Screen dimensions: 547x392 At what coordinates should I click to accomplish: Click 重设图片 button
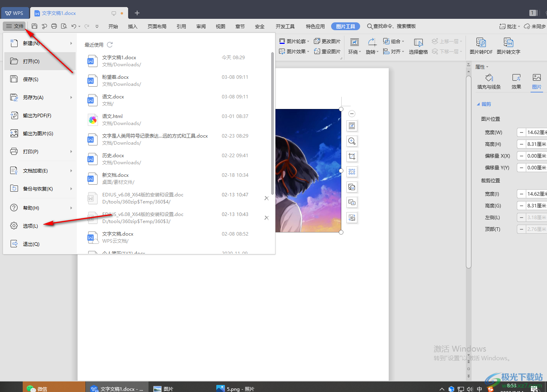click(327, 51)
